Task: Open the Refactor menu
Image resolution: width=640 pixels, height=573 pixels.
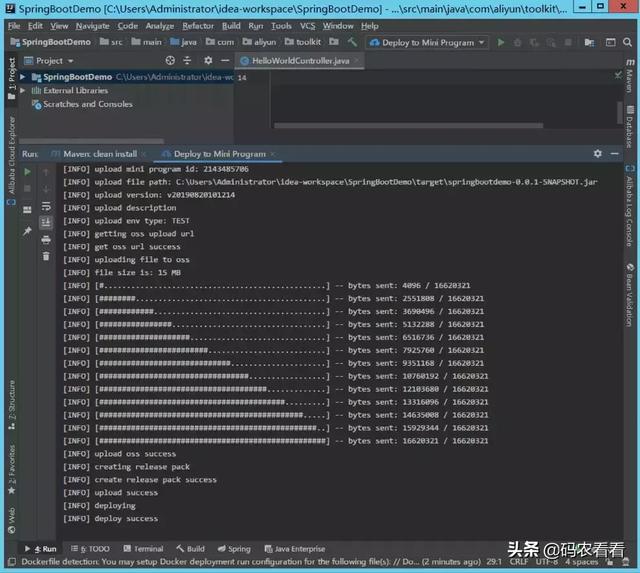Action: [198, 26]
